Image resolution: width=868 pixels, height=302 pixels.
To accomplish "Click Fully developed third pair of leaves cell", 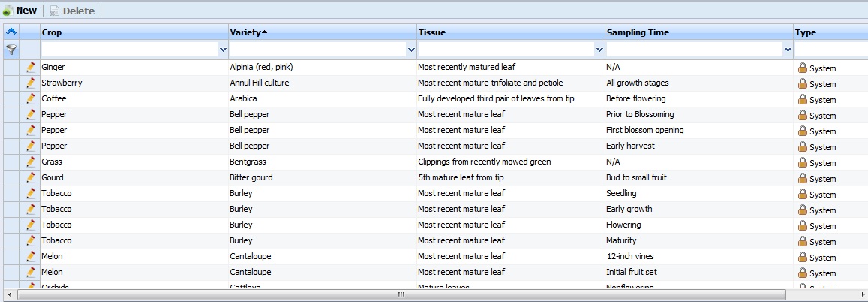I will coord(510,98).
